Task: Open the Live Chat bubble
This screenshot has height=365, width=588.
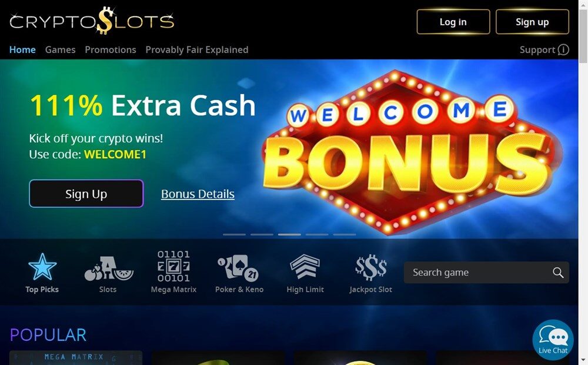Action: coord(553,340)
